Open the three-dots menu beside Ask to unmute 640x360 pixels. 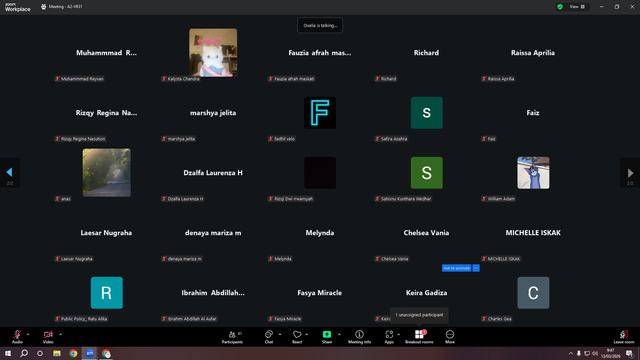476,268
